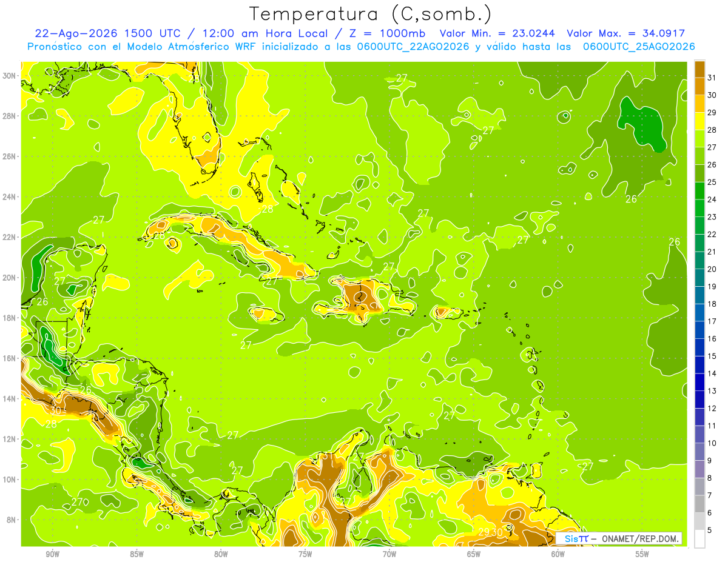Click the white legend swatch below 5
The width and height of the screenshot is (728, 562).
(x=699, y=538)
